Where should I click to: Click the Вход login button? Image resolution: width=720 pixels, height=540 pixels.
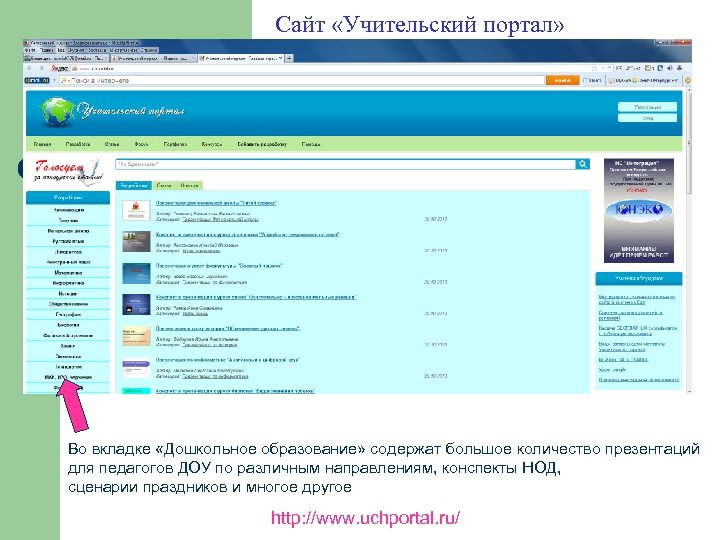647,118
